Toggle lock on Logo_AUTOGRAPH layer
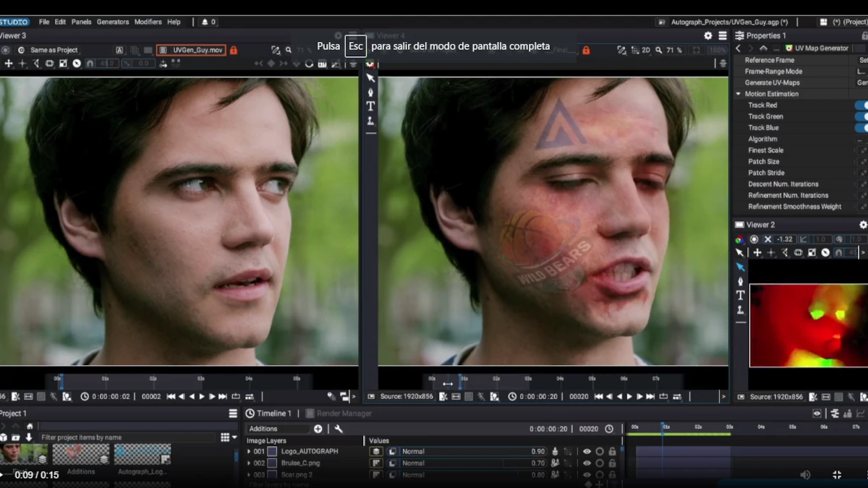Viewport: 868px width, 488px height. (612, 451)
